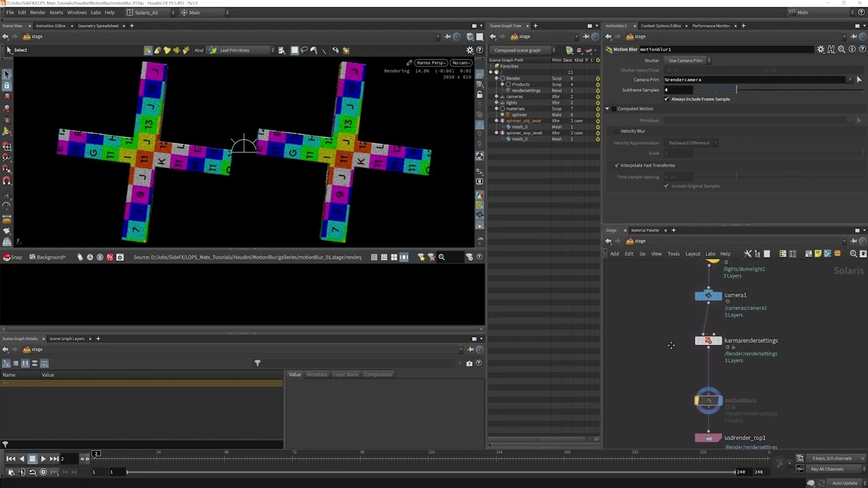Click the scene graph filter funnel icon
The image size is (868, 488).
[x=257, y=363]
